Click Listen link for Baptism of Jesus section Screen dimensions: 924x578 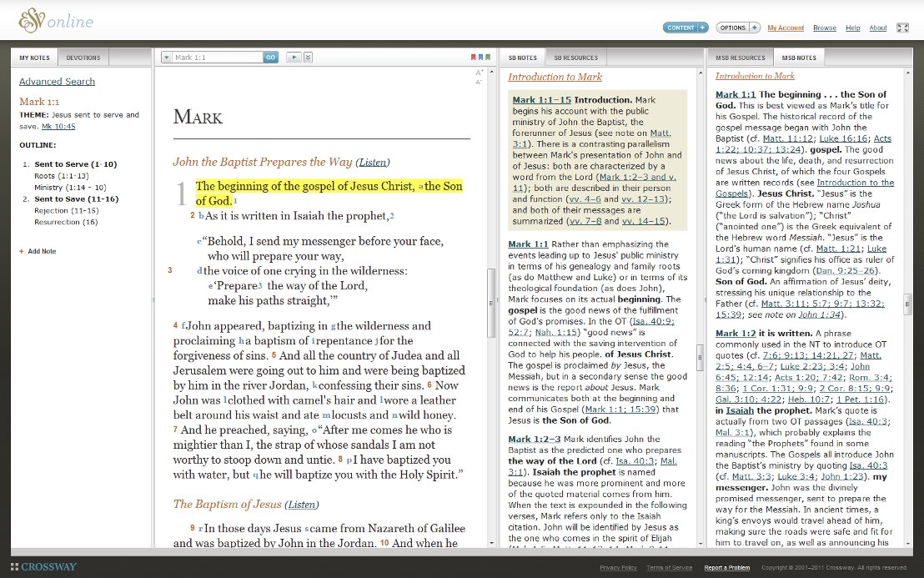point(302,505)
